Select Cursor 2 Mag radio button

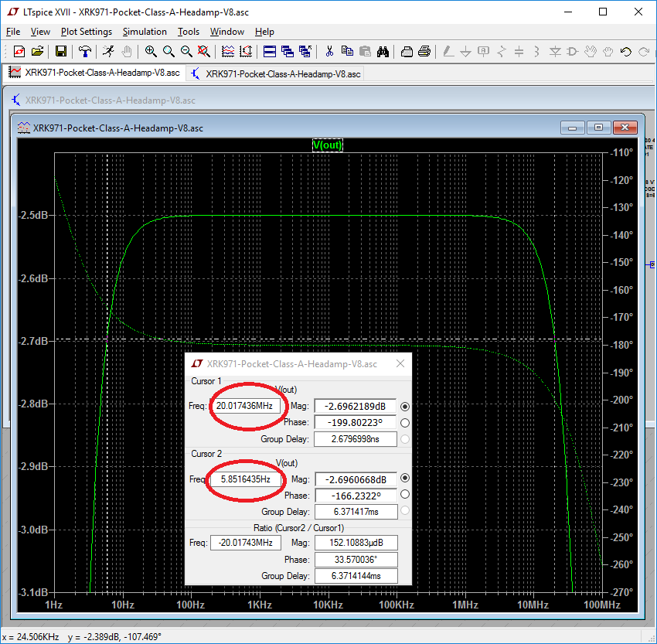coord(405,478)
